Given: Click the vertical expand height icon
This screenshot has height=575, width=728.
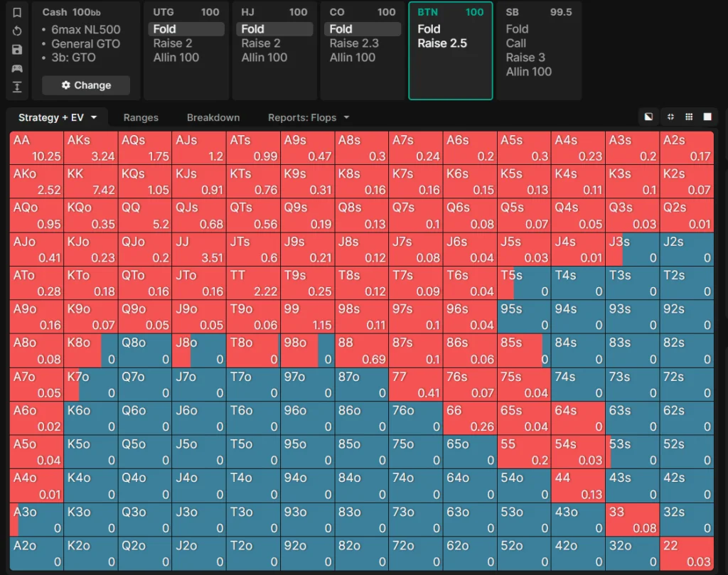Looking at the screenshot, I should pyautogui.click(x=17, y=87).
